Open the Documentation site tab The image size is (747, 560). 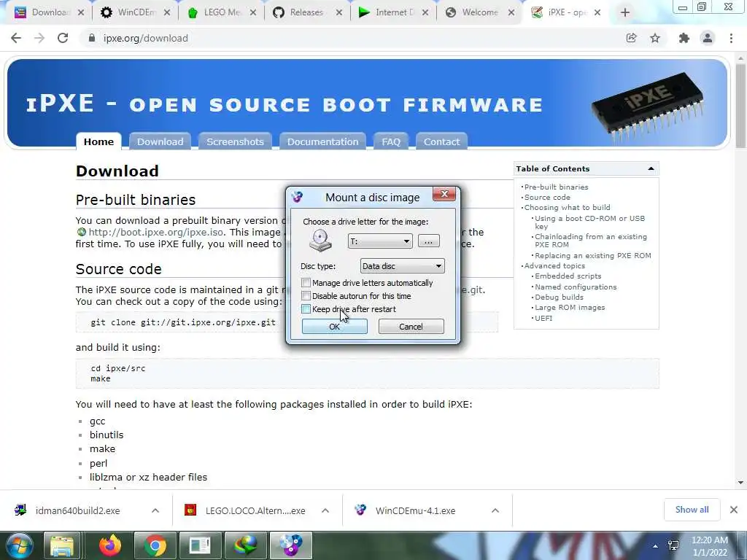(322, 141)
